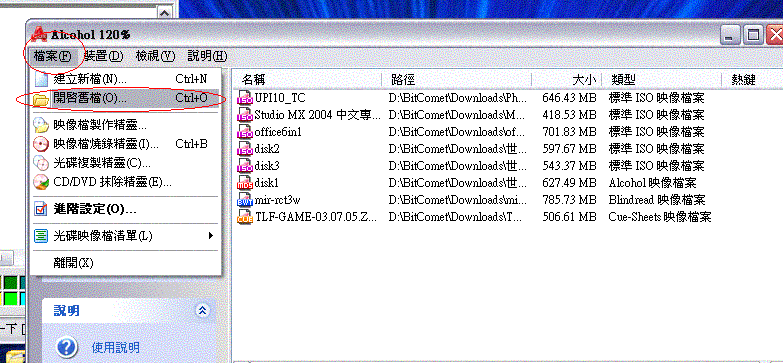
Task: Click BWT icon of mir-rct3w
Action: coord(245,200)
